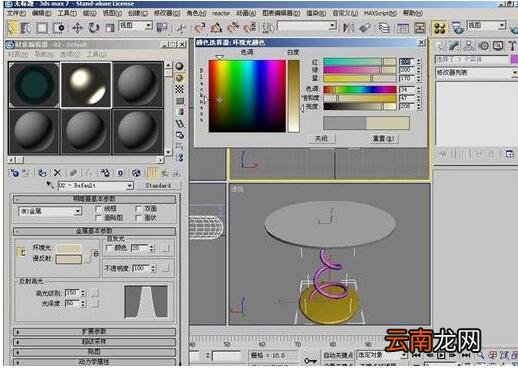The image size is (518, 369).
Task: Click Assign Material to Selection icon
Action: click(x=42, y=173)
